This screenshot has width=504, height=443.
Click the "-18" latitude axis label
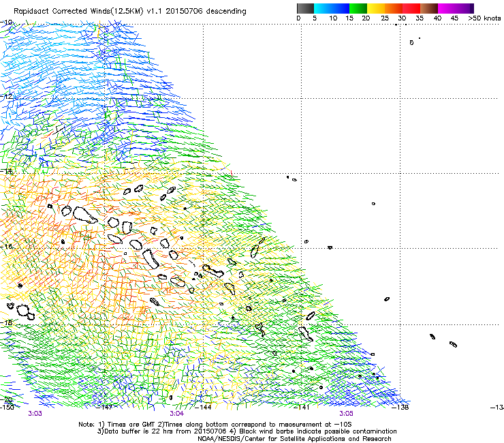pyautogui.click(x=5, y=322)
